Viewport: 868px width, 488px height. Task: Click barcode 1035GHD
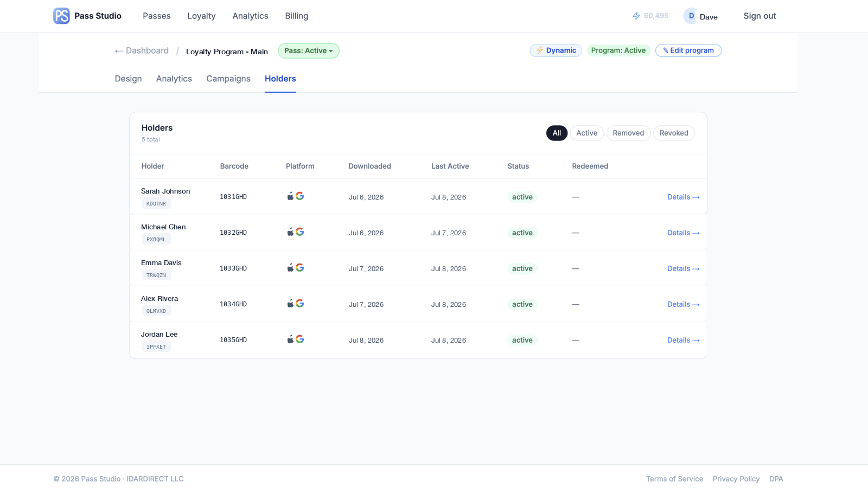(233, 340)
